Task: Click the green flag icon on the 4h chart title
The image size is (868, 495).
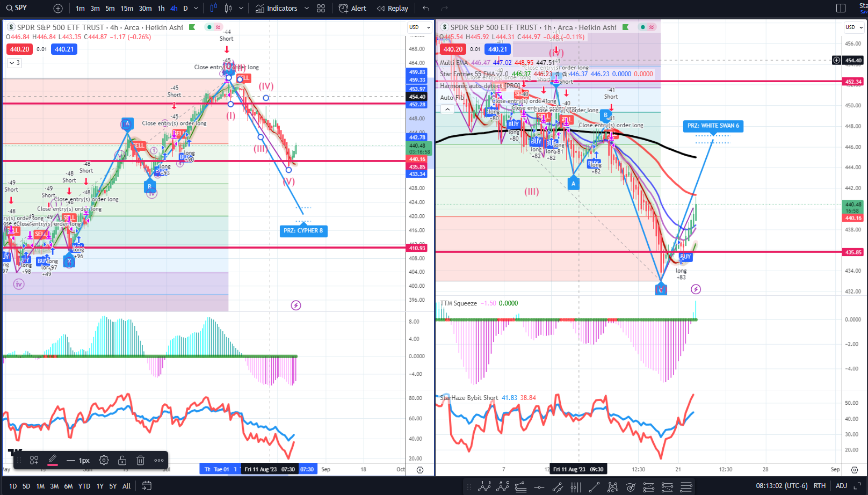Action: [192, 27]
